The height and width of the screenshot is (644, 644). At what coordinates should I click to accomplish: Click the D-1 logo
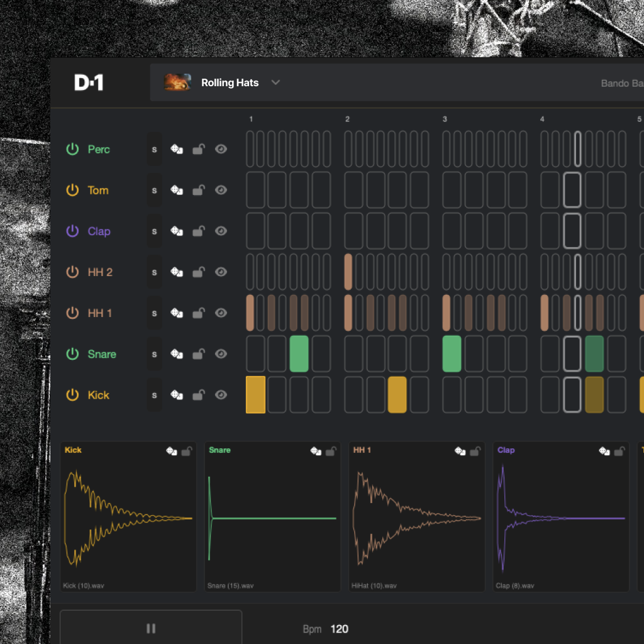(x=89, y=82)
